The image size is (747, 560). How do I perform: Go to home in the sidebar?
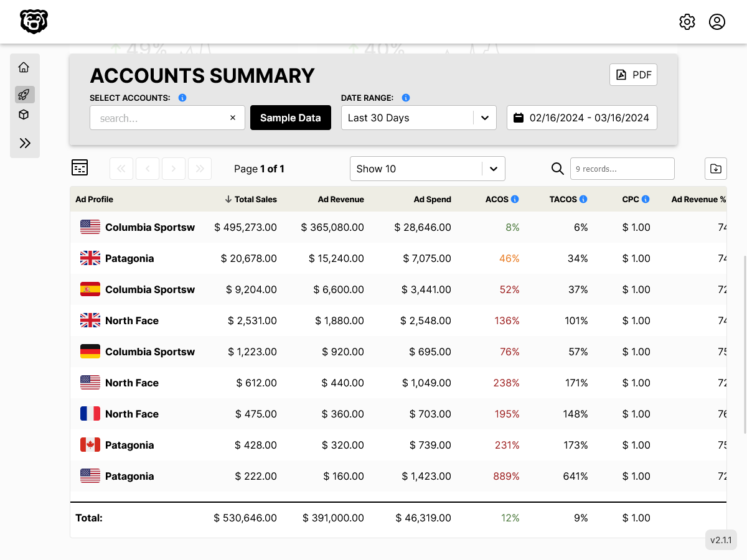24,67
